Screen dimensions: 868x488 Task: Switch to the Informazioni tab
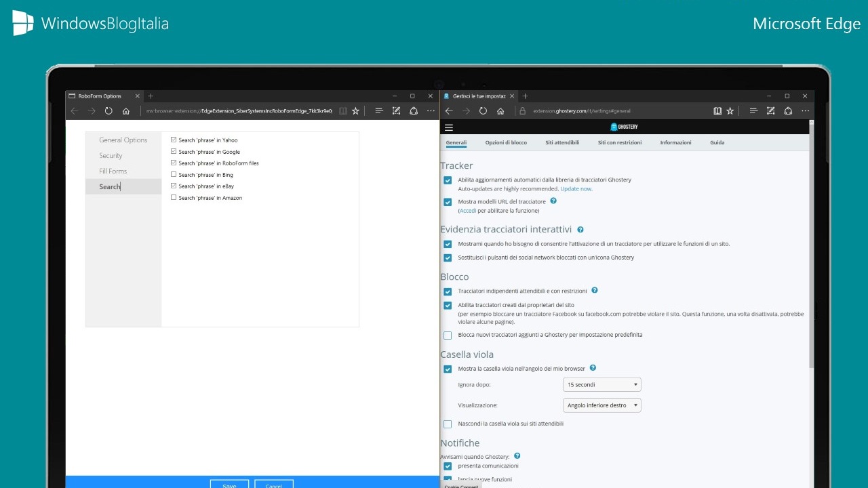pos(676,142)
